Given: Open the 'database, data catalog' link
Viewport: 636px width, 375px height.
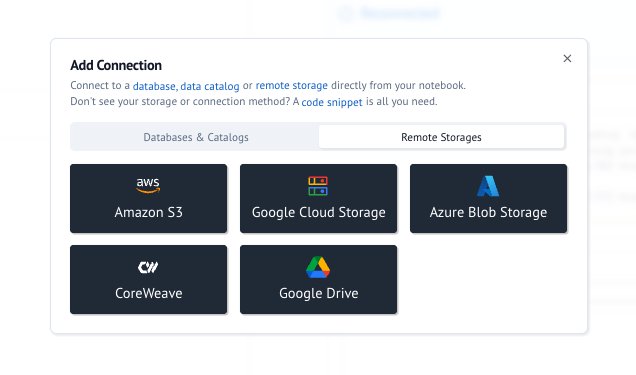Looking at the screenshot, I should click(x=186, y=86).
